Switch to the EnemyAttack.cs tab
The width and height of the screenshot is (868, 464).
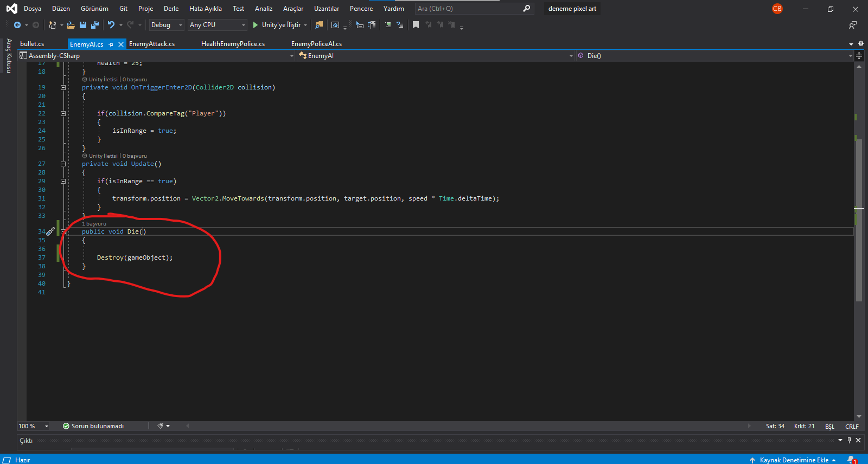(152, 44)
